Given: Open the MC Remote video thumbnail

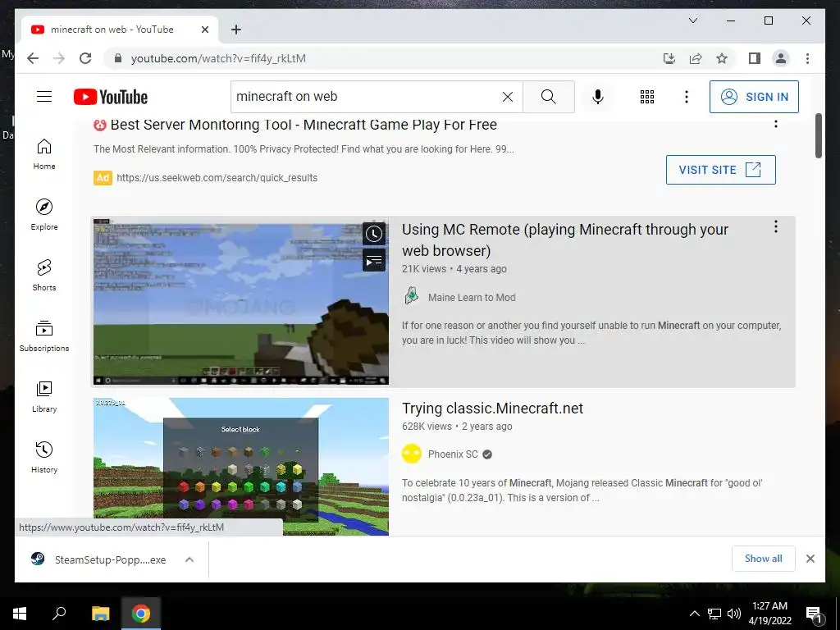Looking at the screenshot, I should click(240, 302).
